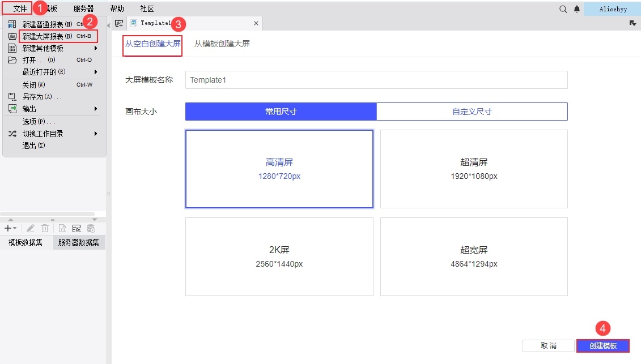Screen dimensions: 641x364
Task: Click the delete dataset trash icon
Action: (45, 228)
